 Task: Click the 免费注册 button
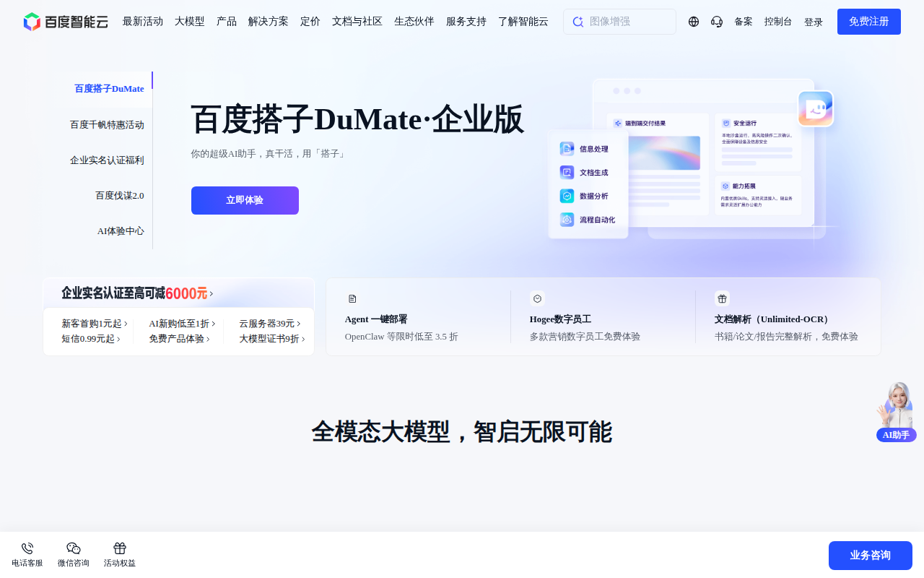click(869, 22)
